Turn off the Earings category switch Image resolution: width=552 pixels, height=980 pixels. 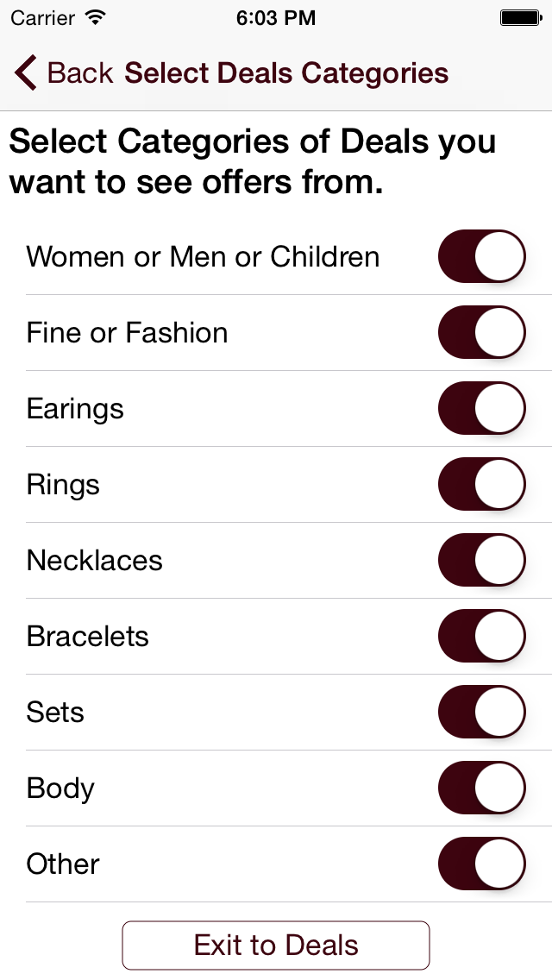click(481, 408)
